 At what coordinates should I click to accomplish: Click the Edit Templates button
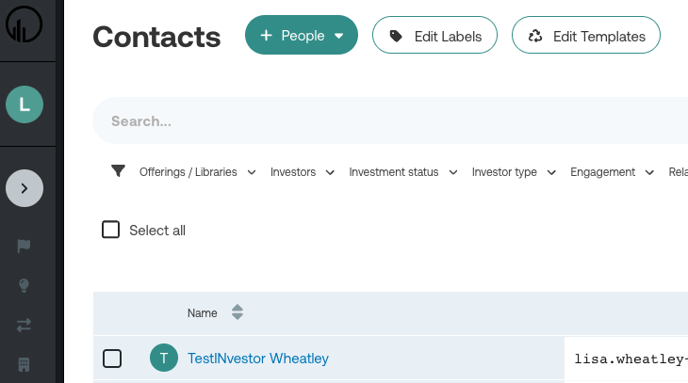coord(586,35)
